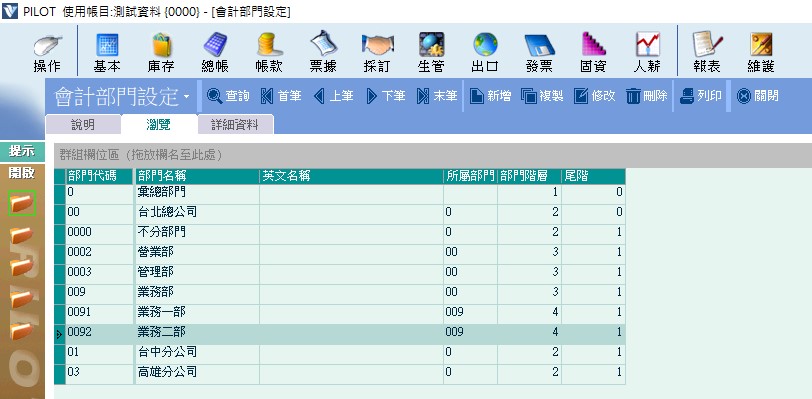Go to the 下筆 next record

(386, 96)
